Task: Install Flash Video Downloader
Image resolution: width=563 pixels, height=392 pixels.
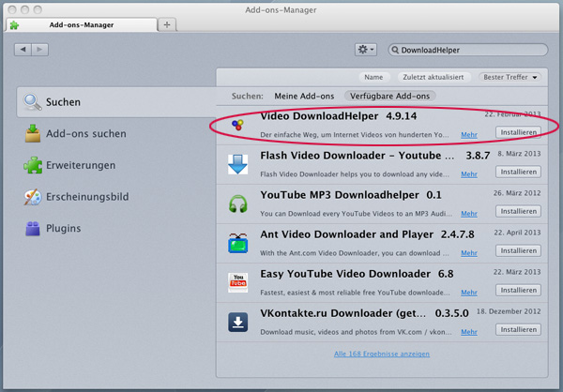Action: tap(519, 172)
